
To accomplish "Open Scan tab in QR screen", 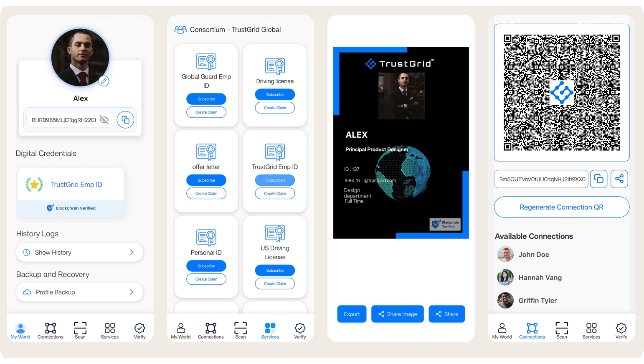I will click(x=562, y=331).
